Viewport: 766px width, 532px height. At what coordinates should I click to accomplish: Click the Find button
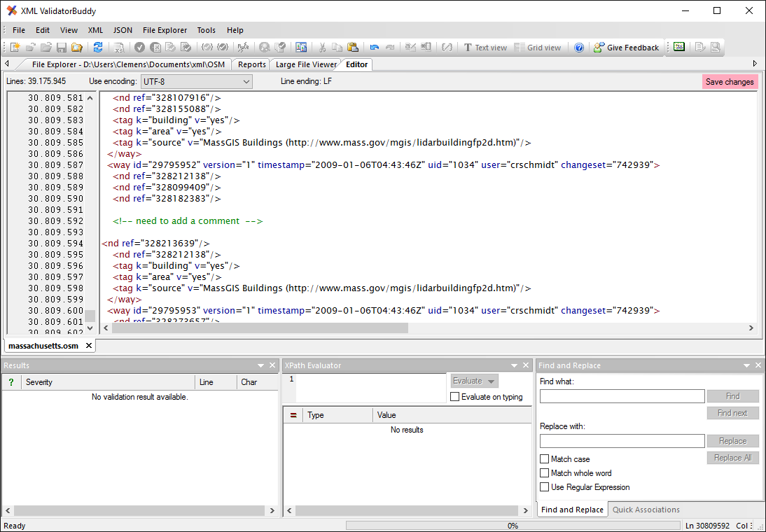point(733,395)
